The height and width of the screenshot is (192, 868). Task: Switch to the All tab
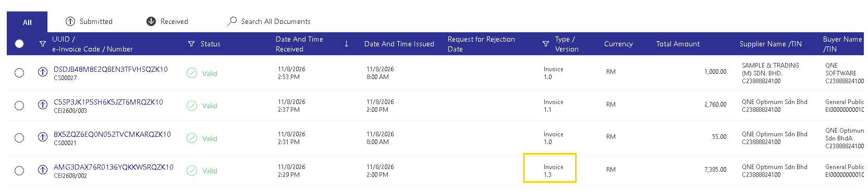coord(27,22)
